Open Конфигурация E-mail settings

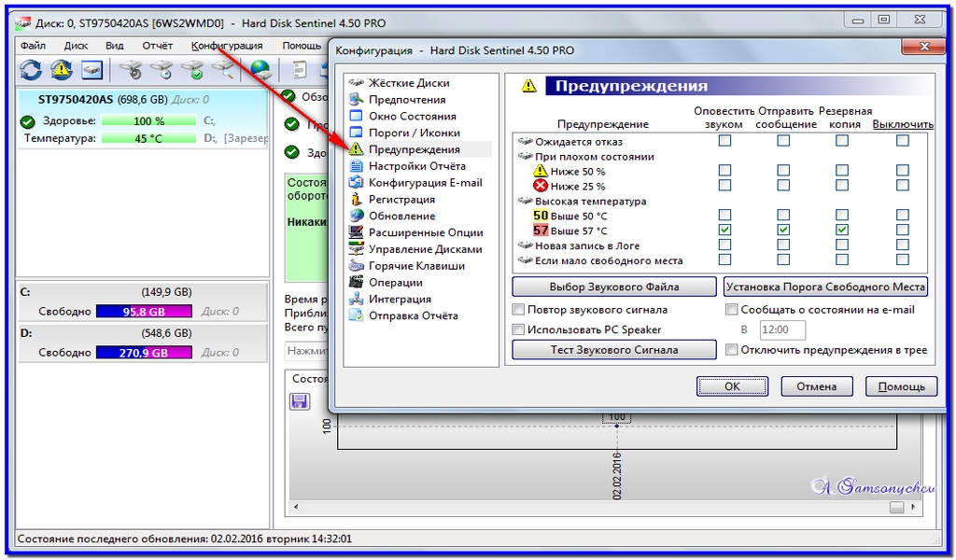pos(425,182)
